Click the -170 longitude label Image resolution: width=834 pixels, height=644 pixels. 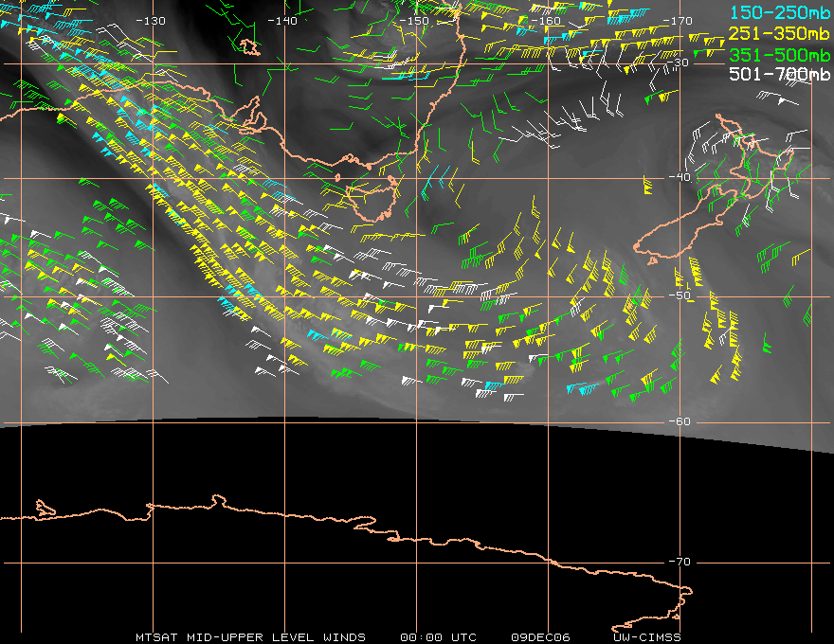tap(678, 21)
